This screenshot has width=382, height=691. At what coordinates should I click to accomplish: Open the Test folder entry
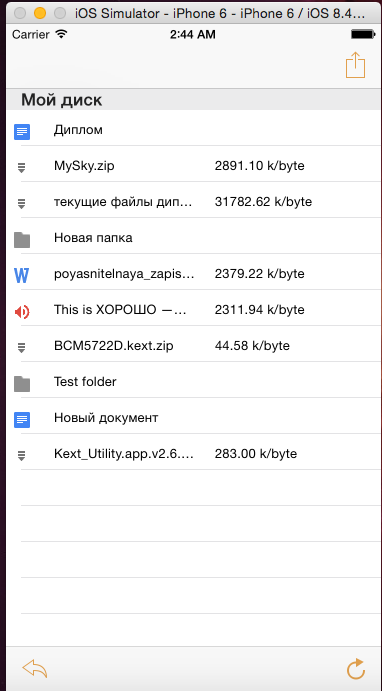click(x=194, y=382)
